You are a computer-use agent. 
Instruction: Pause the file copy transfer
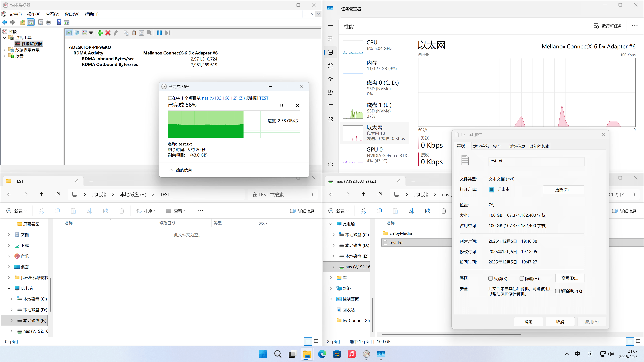coord(282,105)
